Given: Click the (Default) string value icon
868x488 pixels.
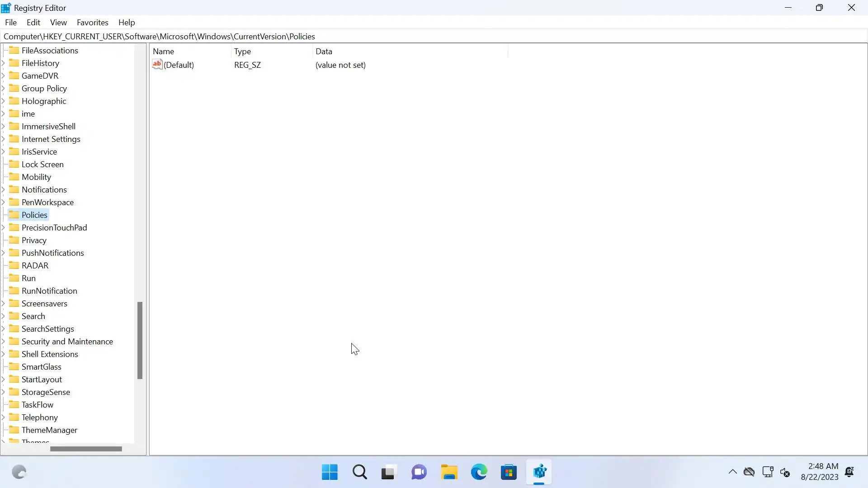Looking at the screenshot, I should 157,65.
